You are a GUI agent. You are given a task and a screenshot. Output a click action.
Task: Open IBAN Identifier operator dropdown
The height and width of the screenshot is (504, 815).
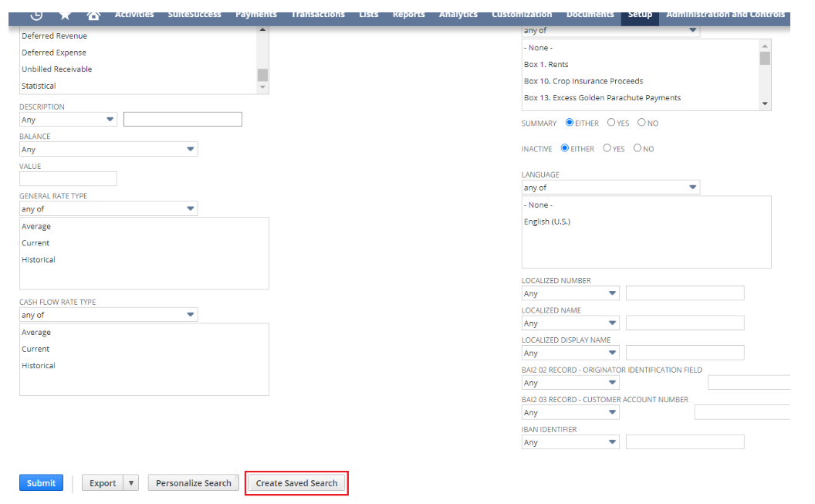click(570, 442)
